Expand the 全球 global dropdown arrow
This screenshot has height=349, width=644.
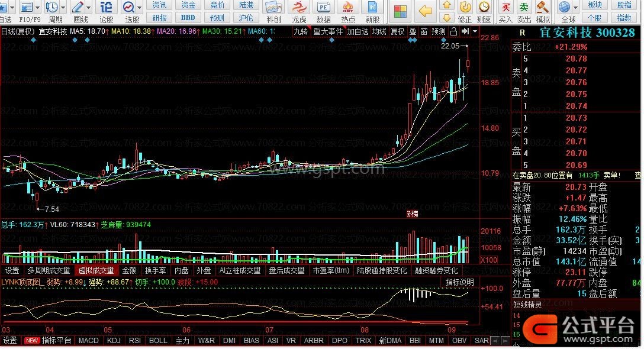tap(575, 8)
